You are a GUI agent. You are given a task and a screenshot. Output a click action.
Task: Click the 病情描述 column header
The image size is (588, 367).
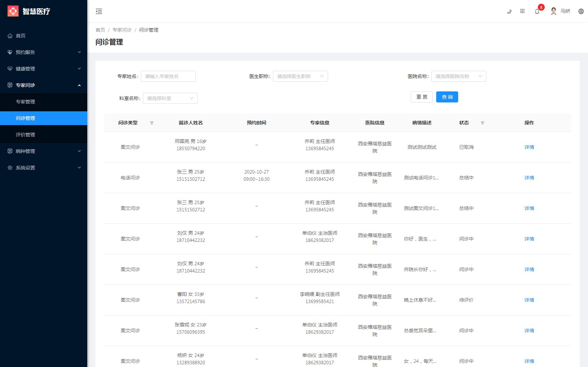tap(422, 123)
